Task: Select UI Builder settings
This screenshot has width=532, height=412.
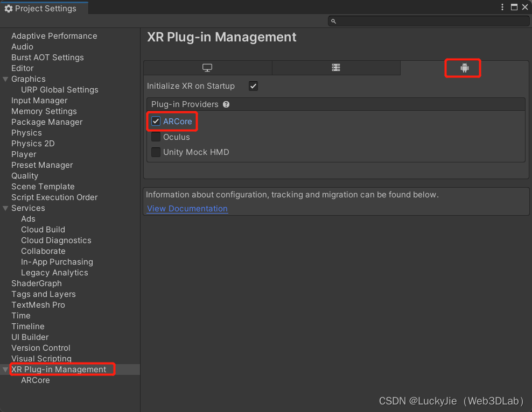Action: pos(30,337)
